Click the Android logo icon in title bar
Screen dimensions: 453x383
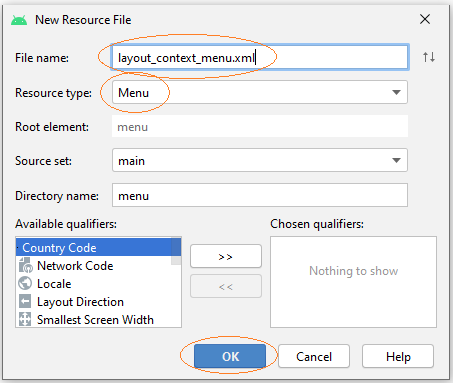pyautogui.click(x=19, y=20)
